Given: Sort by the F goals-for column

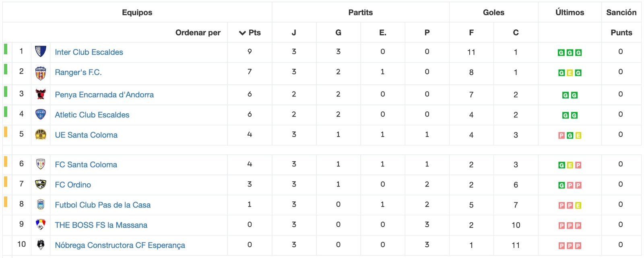Looking at the screenshot, I should (471, 33).
